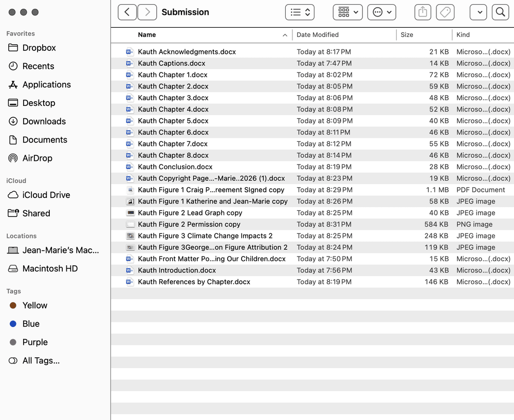Viewport: 514px width, 420px height.
Task: Click the Edit Tags toolbar icon
Action: [x=445, y=12]
